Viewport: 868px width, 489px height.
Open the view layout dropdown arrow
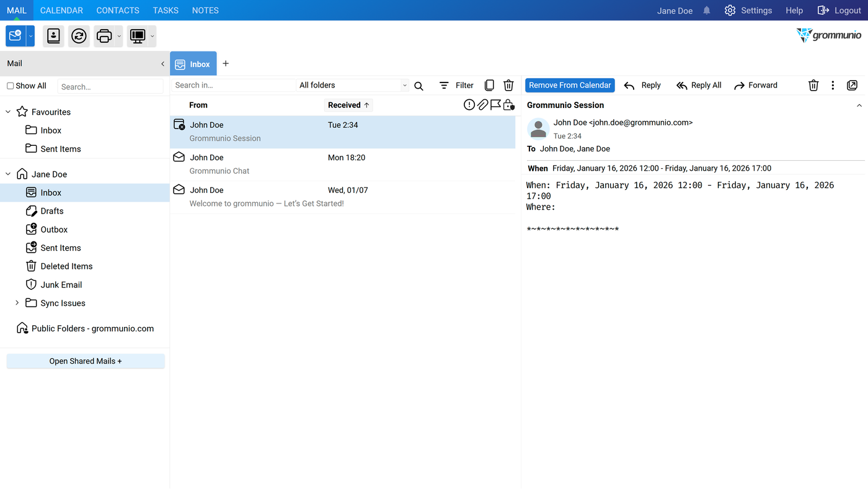[153, 36]
